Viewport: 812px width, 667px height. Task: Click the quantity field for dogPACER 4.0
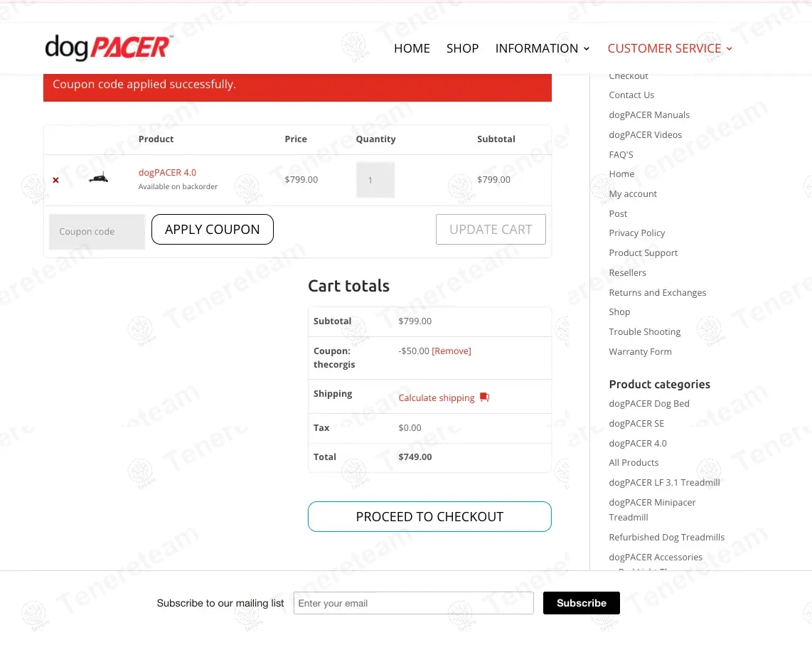375,180
